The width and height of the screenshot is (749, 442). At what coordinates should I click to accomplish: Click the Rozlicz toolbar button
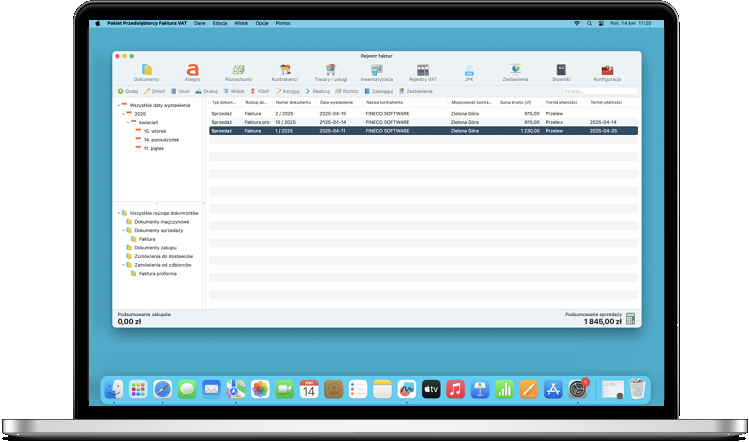click(347, 91)
